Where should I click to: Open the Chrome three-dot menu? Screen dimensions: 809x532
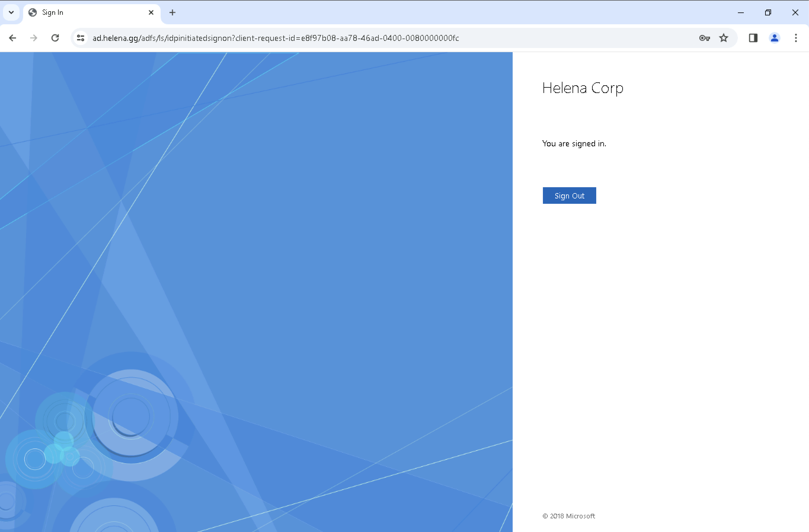tap(796, 38)
